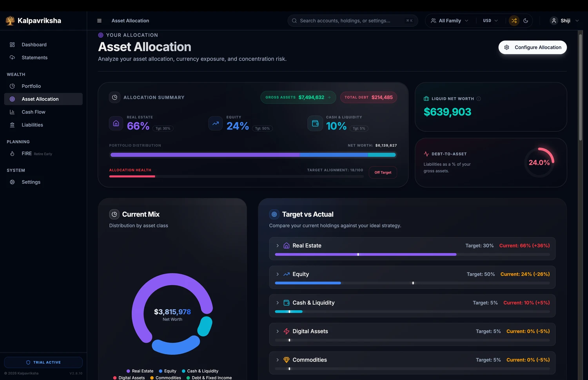
Task: Click the allocation health progress bar
Action: click(236, 177)
